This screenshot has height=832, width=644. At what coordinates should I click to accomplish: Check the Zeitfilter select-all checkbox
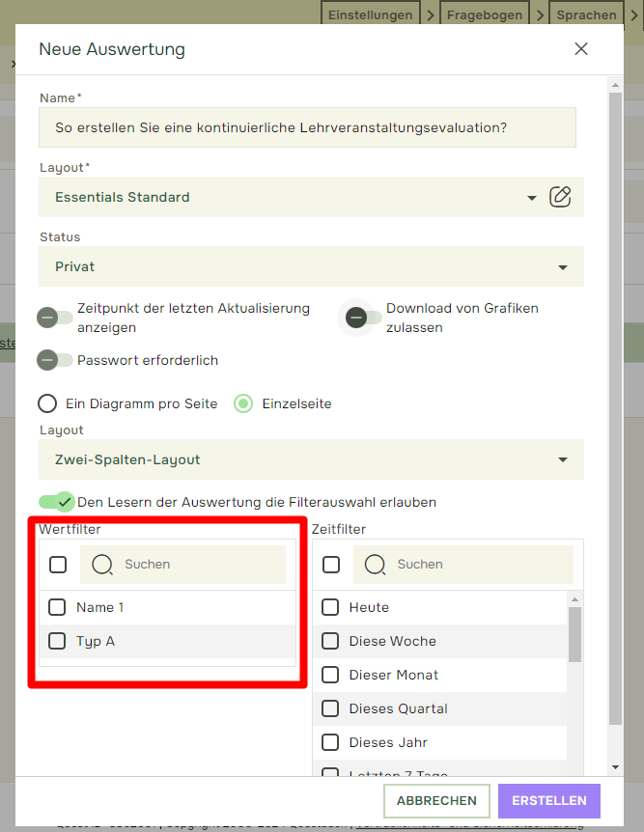click(x=331, y=565)
